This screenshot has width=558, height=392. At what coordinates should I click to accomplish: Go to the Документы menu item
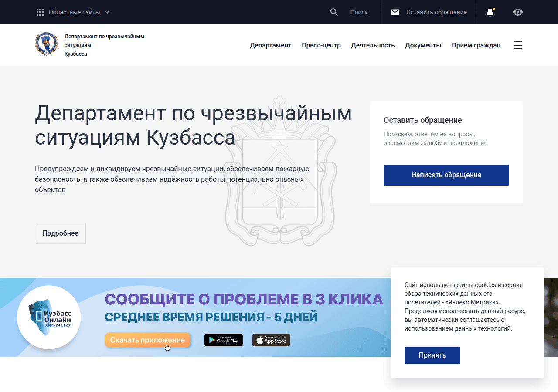(x=423, y=45)
